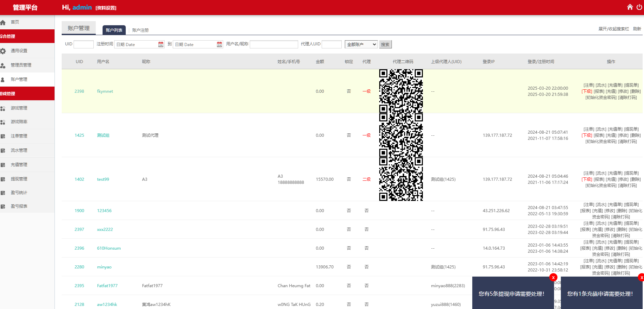Click the 用户名/昵称 search field
The height and width of the screenshot is (309, 644).
[x=274, y=44]
